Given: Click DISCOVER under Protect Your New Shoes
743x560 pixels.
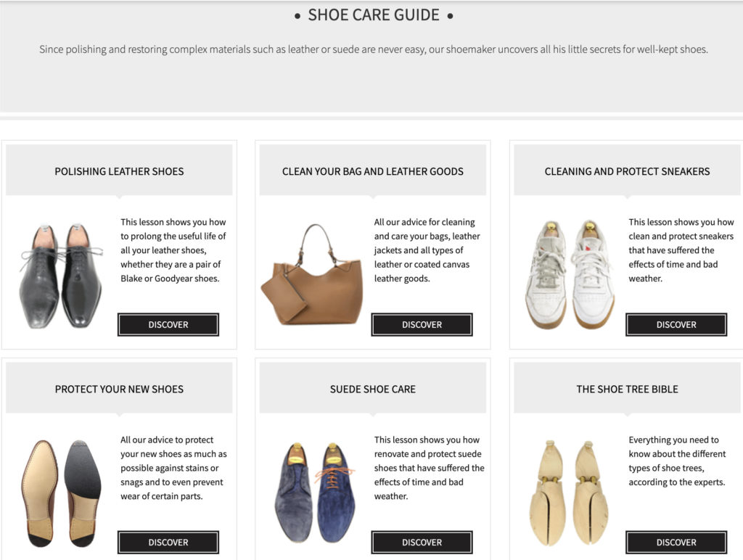Looking at the screenshot, I should coord(168,542).
